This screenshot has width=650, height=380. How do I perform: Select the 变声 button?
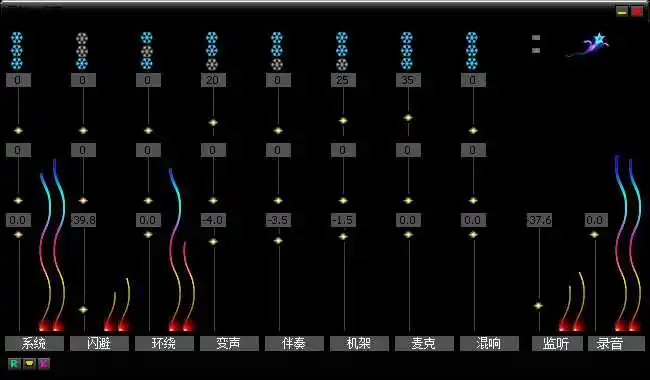(229, 344)
